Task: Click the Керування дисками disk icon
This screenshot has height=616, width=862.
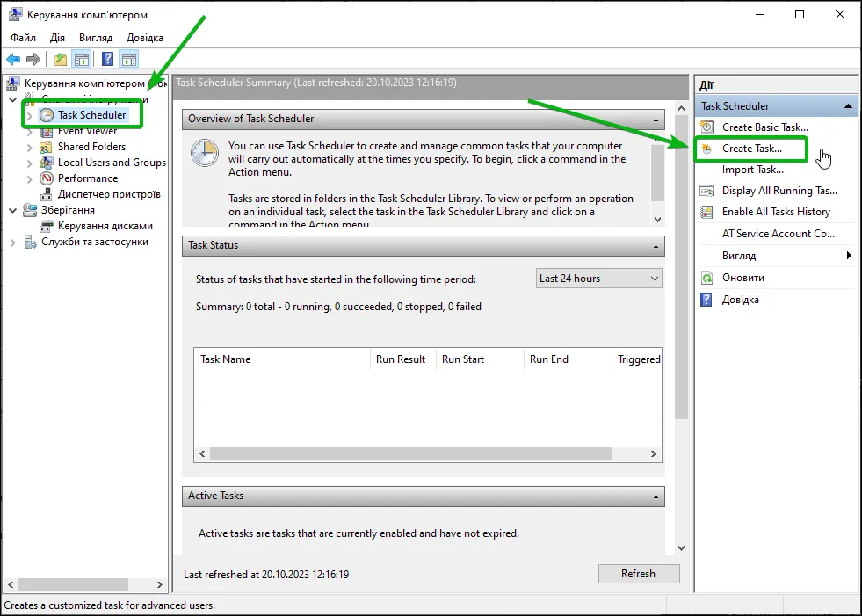Action: [x=47, y=226]
